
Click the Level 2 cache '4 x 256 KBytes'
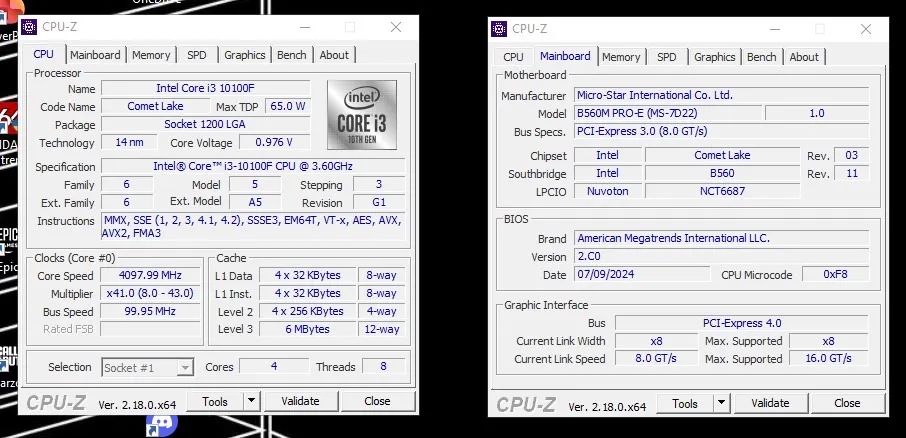(308, 311)
